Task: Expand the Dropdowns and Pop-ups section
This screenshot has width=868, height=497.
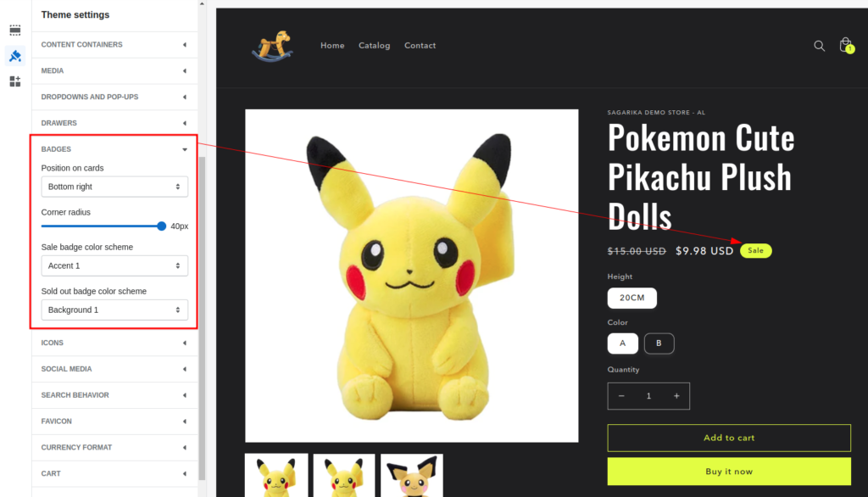Action: (114, 97)
